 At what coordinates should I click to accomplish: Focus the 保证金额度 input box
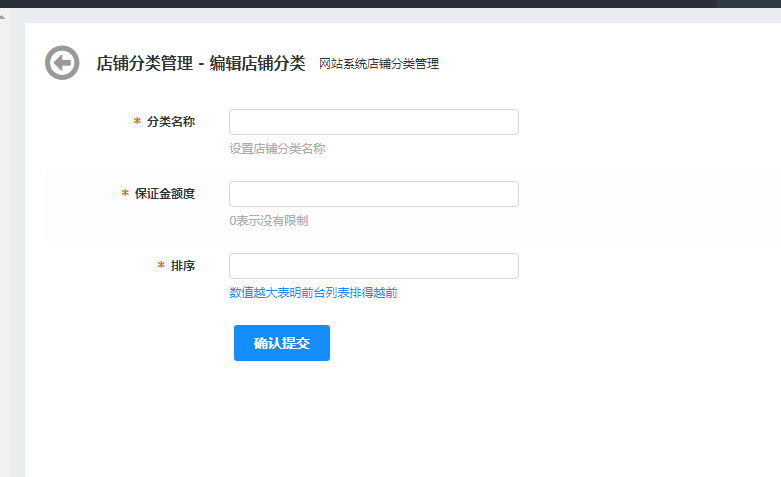[x=373, y=194]
